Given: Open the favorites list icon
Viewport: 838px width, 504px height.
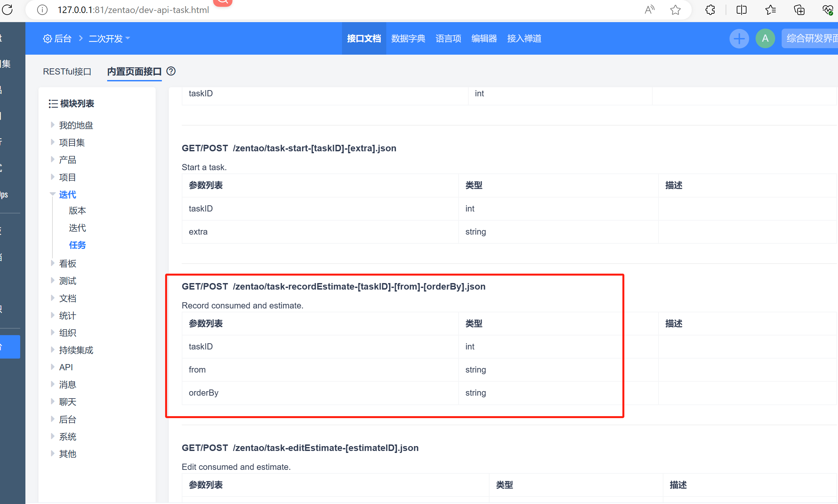Looking at the screenshot, I should click(770, 10).
